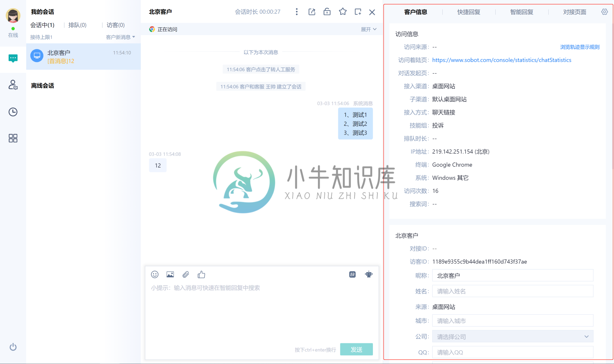Open the 浏览轨迹显示规则 link

(580, 47)
